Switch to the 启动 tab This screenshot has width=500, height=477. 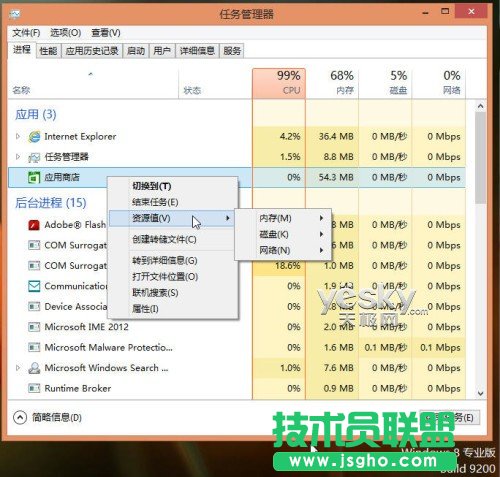[136, 51]
